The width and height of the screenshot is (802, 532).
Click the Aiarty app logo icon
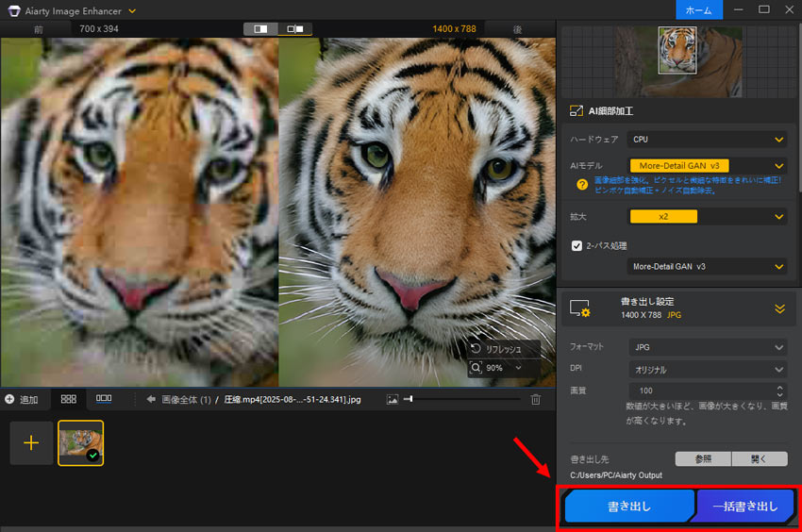point(14,10)
